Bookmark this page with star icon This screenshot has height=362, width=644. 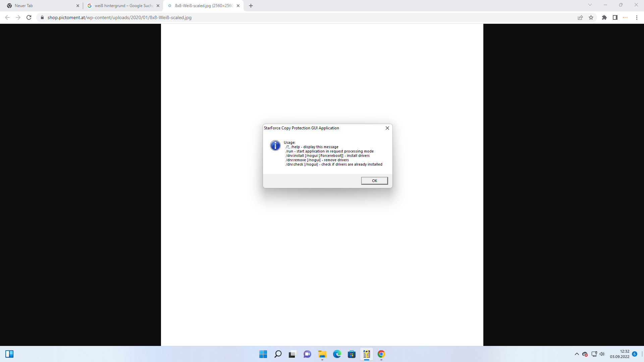(591, 17)
